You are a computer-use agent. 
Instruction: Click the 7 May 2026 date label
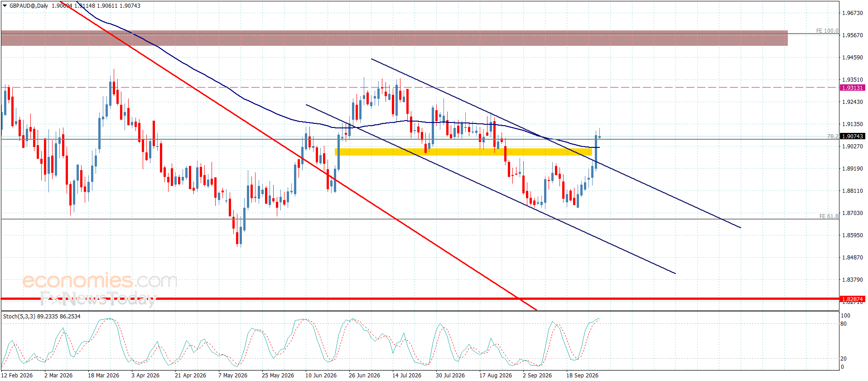233,376
